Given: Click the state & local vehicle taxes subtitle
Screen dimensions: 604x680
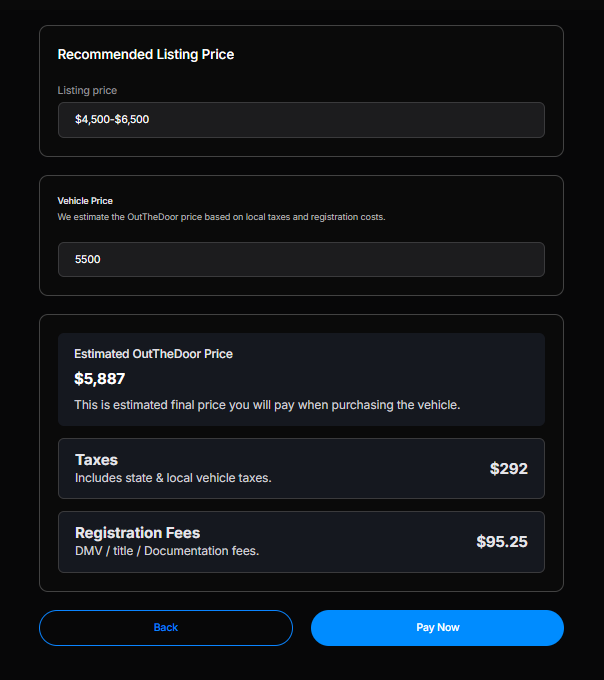Looking at the screenshot, I should [x=173, y=478].
